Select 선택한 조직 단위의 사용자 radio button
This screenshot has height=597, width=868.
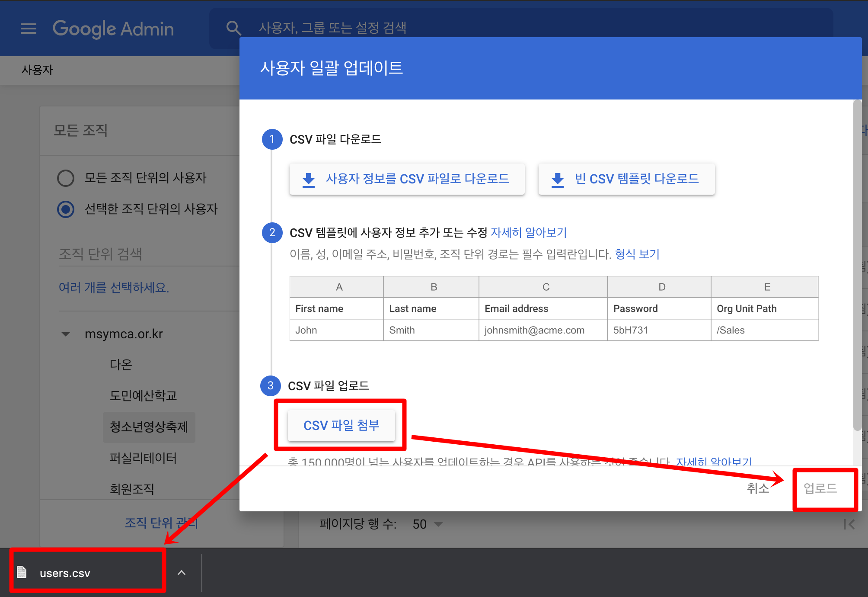66,209
